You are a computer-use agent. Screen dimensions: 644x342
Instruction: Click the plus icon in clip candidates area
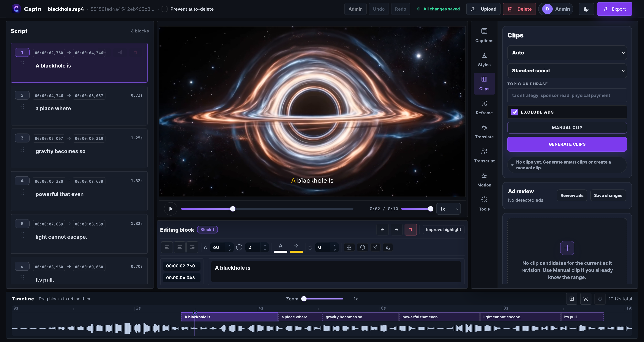pyautogui.click(x=567, y=248)
